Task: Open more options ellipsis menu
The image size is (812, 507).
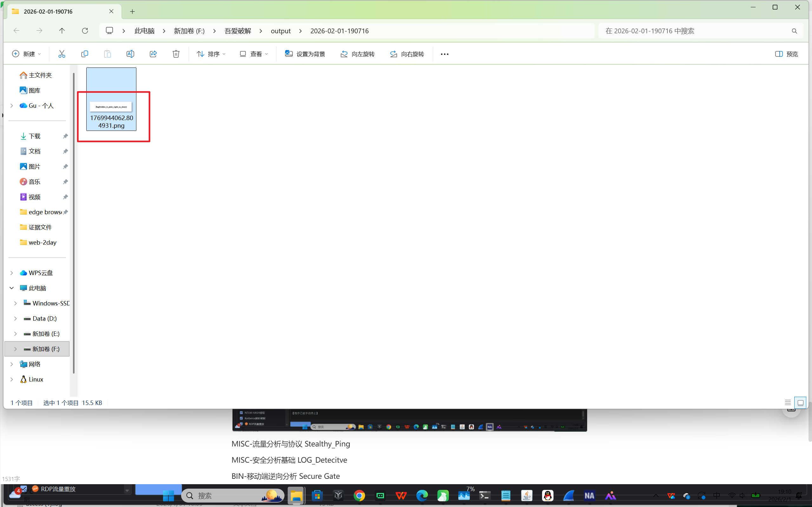Action: pyautogui.click(x=444, y=54)
